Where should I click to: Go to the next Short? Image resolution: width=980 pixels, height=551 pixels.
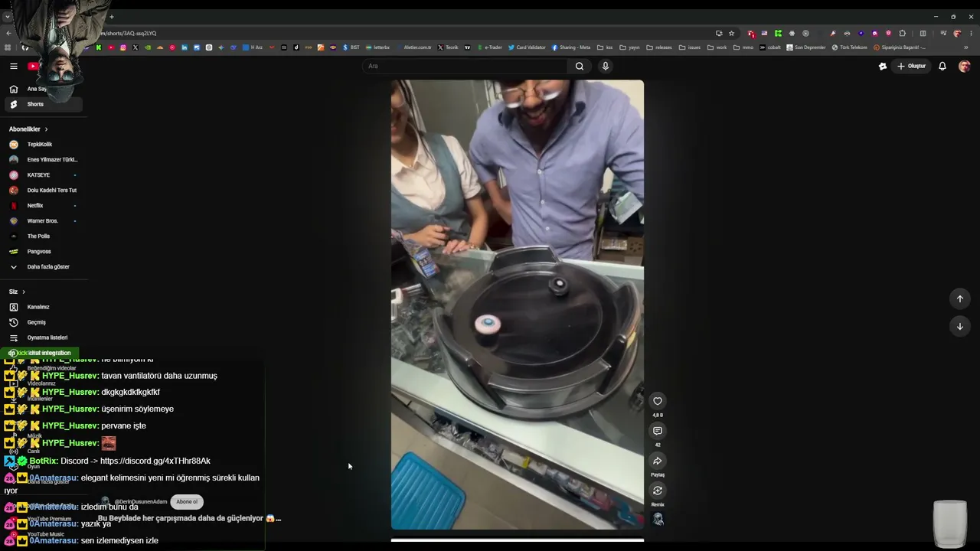(960, 327)
